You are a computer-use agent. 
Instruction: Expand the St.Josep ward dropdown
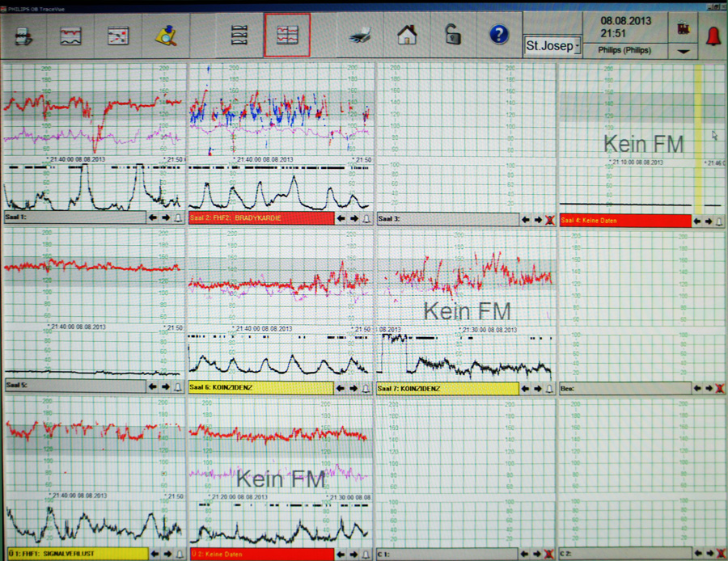tap(577, 45)
